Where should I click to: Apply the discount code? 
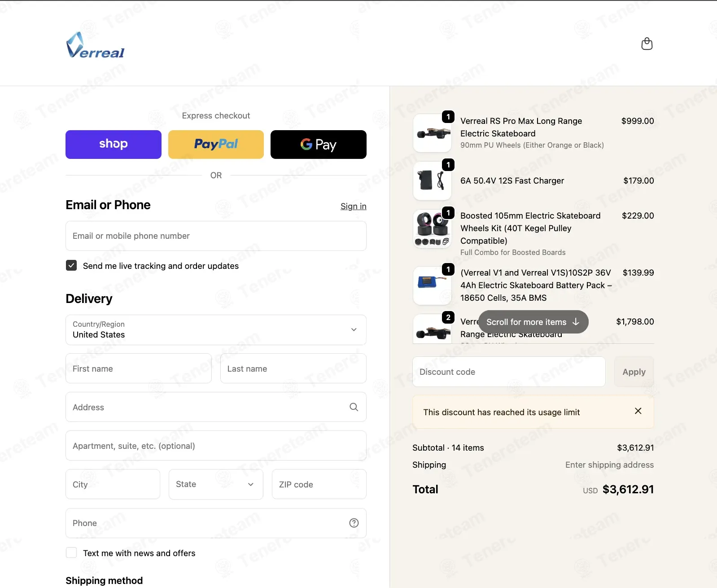pyautogui.click(x=634, y=372)
